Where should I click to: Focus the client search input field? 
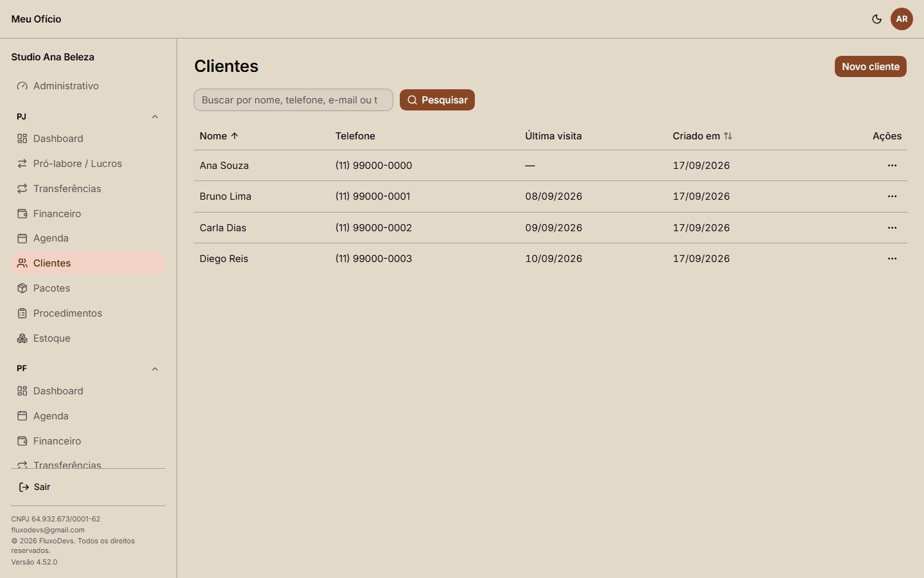[x=293, y=100]
